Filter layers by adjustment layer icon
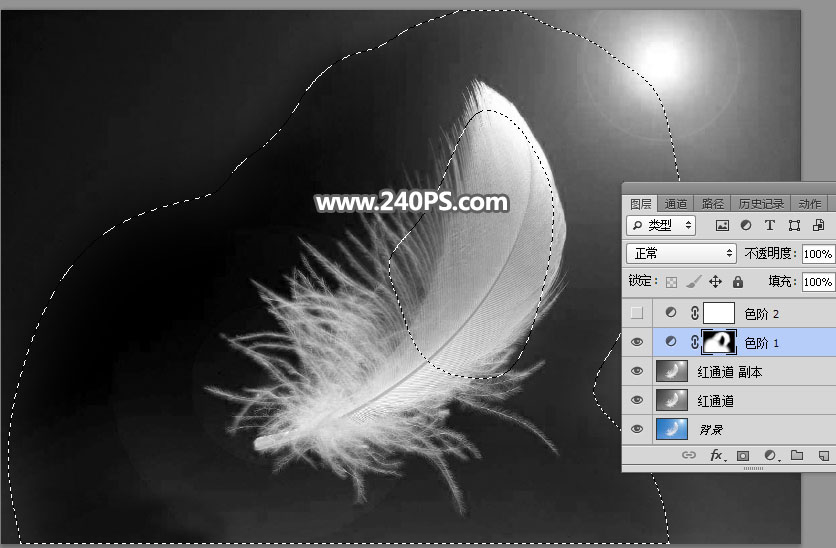 746,225
